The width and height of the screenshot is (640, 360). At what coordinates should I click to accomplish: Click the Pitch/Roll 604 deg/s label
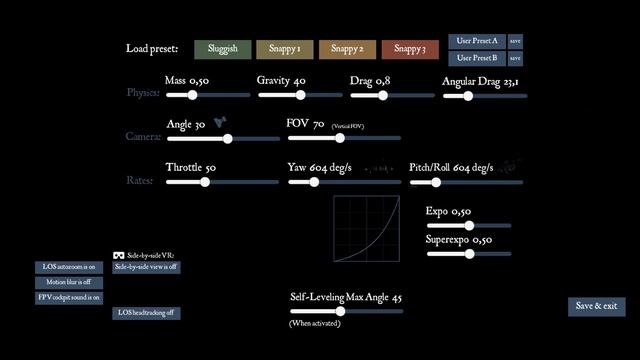point(451,168)
